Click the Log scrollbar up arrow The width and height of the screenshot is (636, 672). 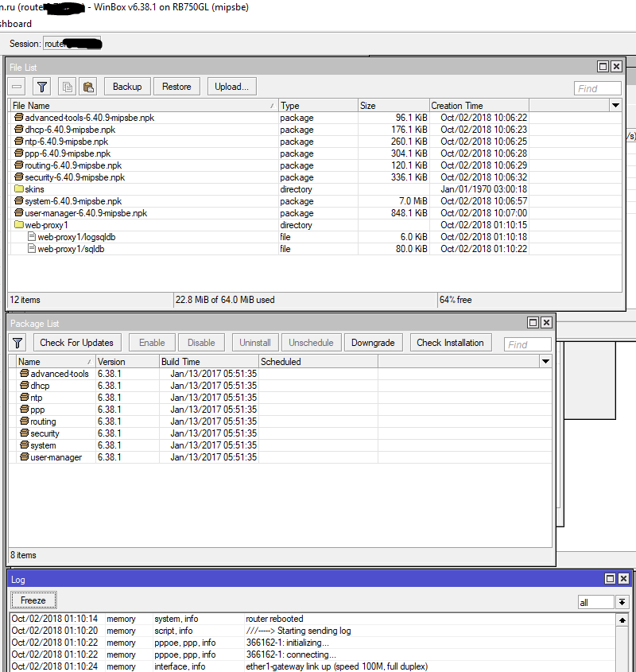622,620
